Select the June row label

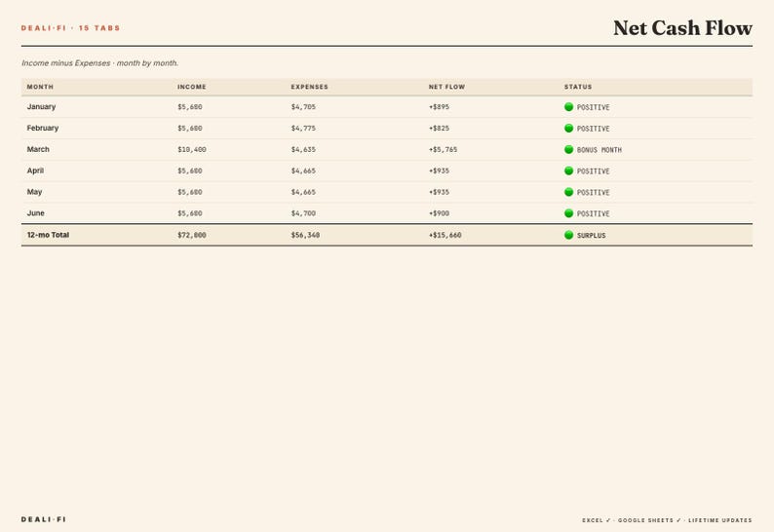point(35,212)
